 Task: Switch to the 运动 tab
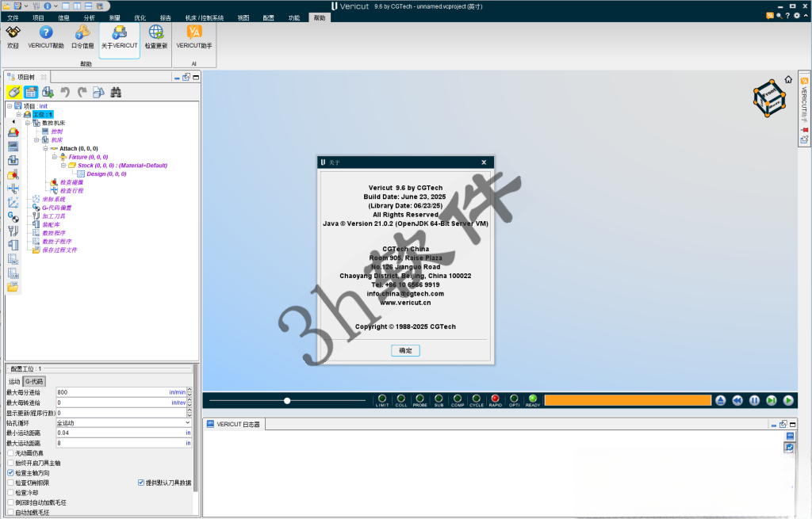click(x=14, y=381)
